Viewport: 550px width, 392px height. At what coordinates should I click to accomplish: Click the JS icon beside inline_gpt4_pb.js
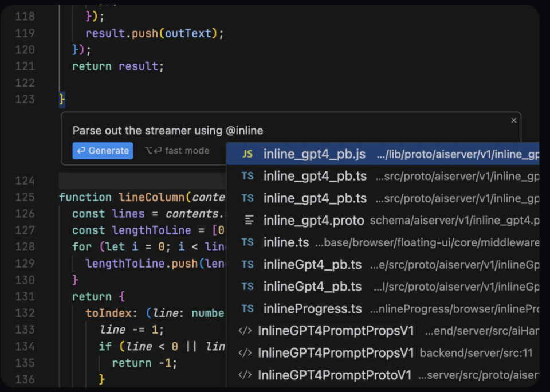(x=247, y=154)
